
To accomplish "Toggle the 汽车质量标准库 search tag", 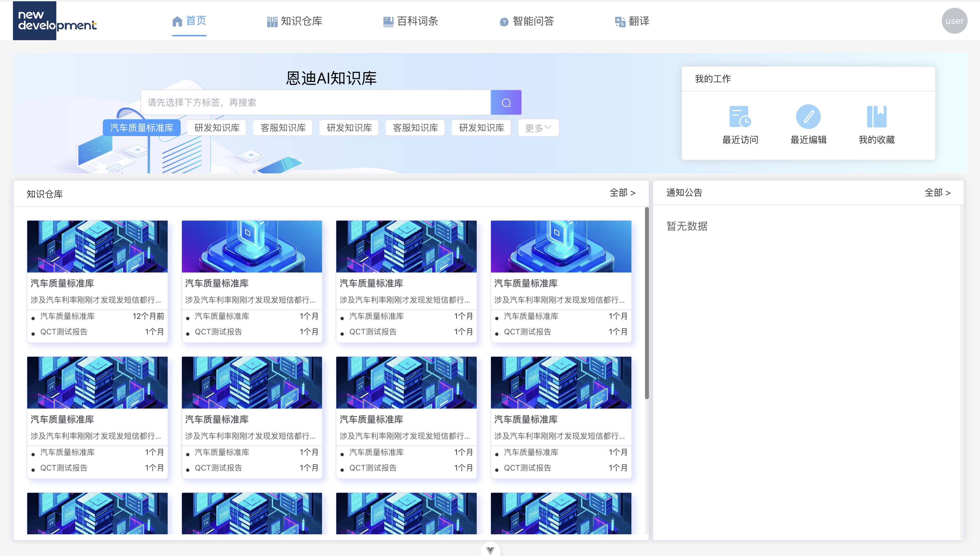I will click(141, 128).
